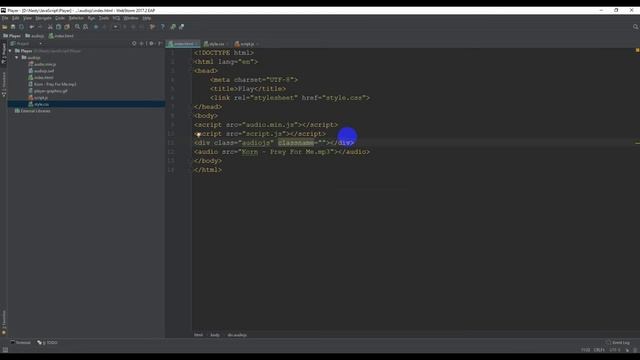Click the body breadcrumb below editor

[215, 335]
